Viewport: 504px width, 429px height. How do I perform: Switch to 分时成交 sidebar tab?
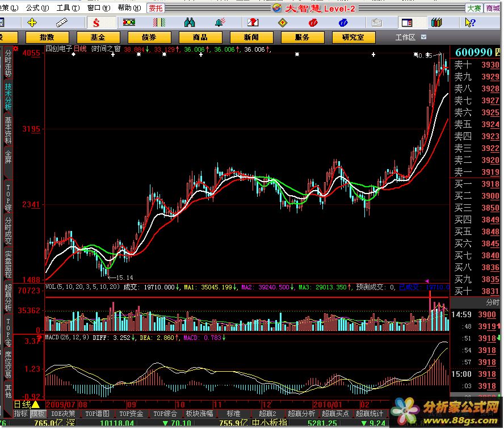pyautogui.click(x=8, y=231)
